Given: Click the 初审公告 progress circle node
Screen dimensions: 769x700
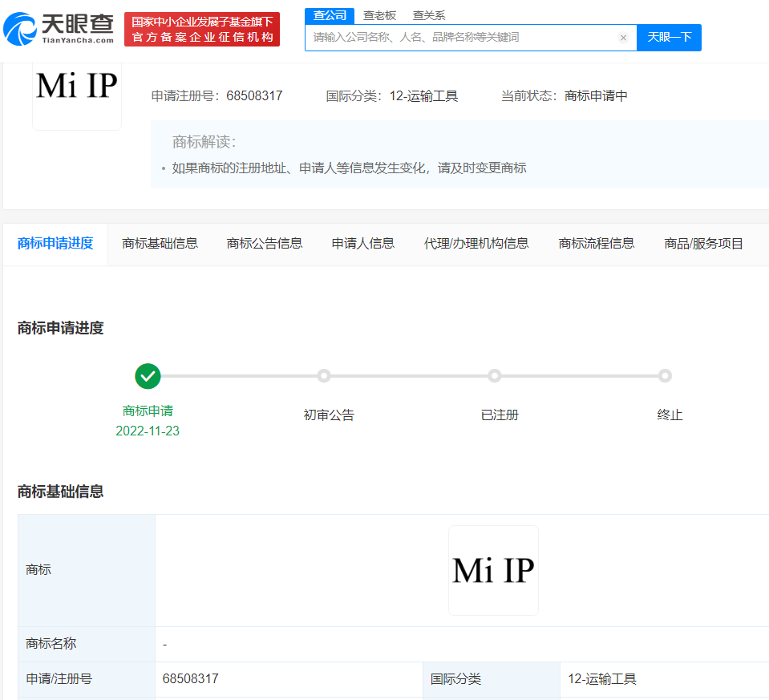Looking at the screenshot, I should (x=324, y=376).
